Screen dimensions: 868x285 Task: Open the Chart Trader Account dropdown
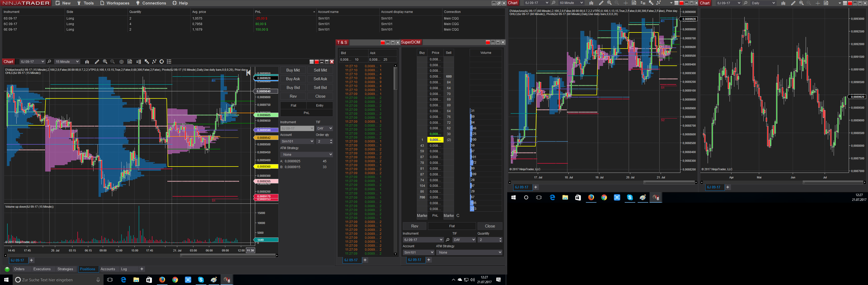[x=297, y=141]
